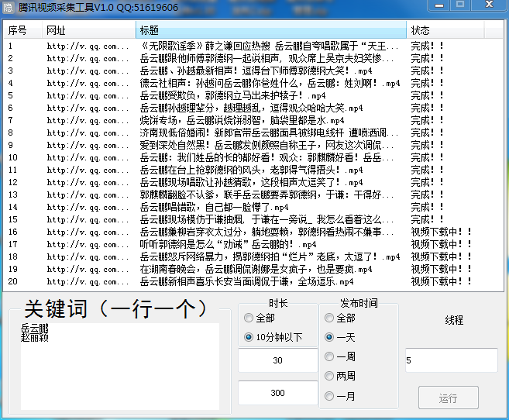
Task: Choose 两周 publish time option
Action: coord(340,376)
